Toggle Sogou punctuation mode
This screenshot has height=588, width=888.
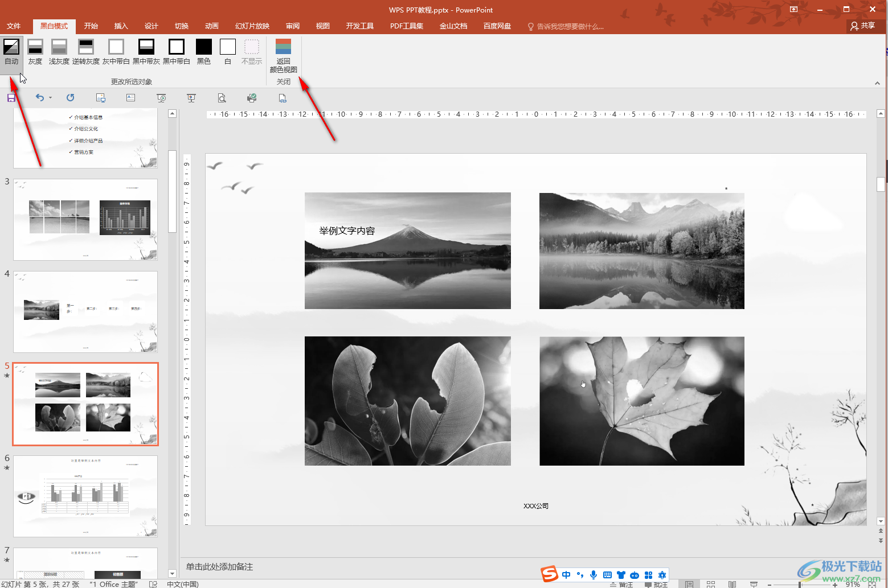click(x=580, y=575)
